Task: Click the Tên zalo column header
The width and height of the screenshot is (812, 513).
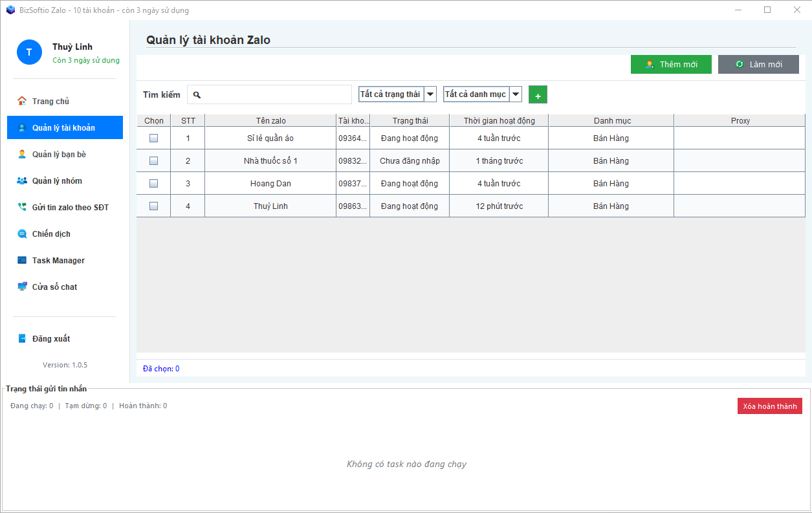Action: [270, 120]
